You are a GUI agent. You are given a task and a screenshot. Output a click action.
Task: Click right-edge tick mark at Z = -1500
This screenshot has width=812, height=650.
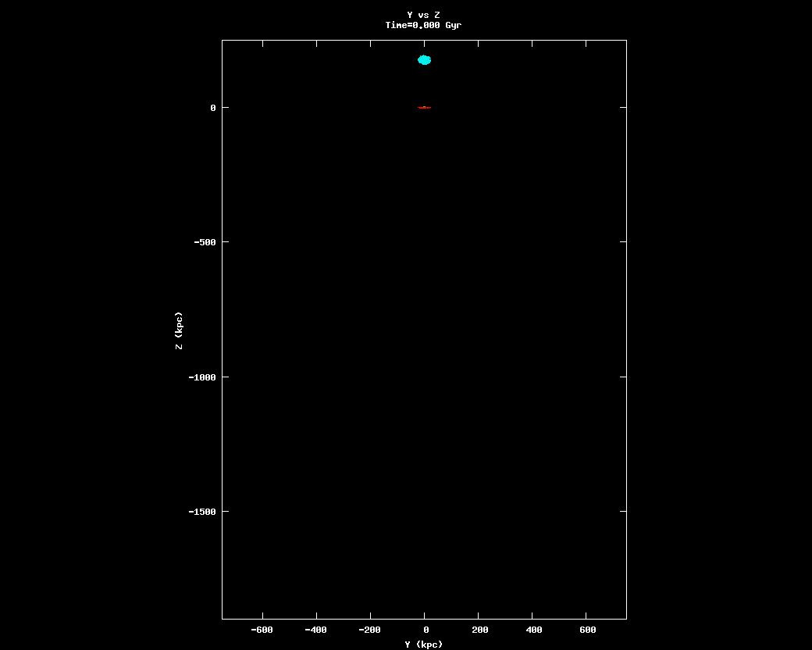point(623,511)
